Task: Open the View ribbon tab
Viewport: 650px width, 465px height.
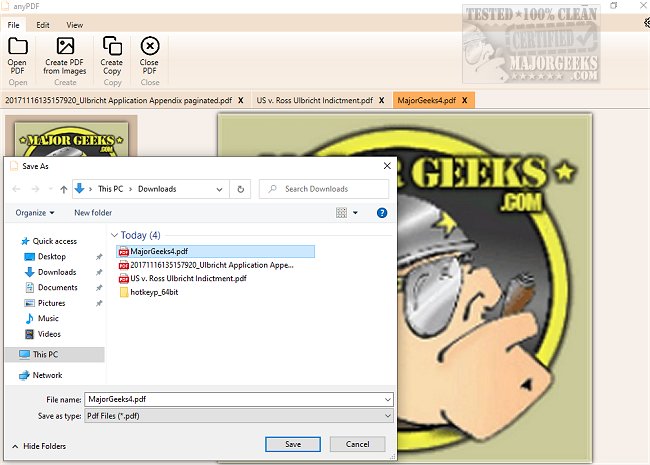Action: point(75,25)
